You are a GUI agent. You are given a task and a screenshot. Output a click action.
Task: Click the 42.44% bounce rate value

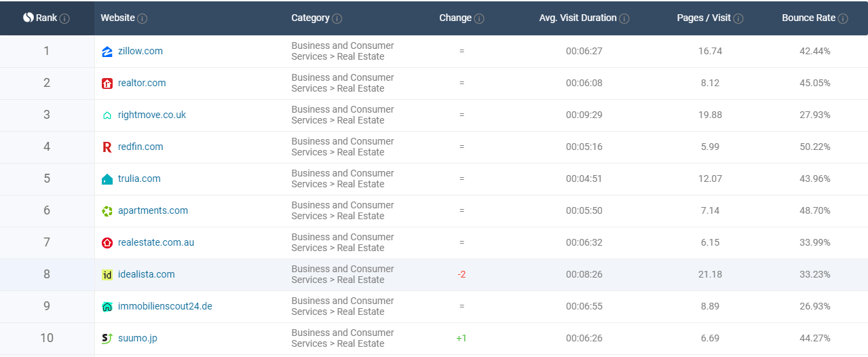[815, 51]
